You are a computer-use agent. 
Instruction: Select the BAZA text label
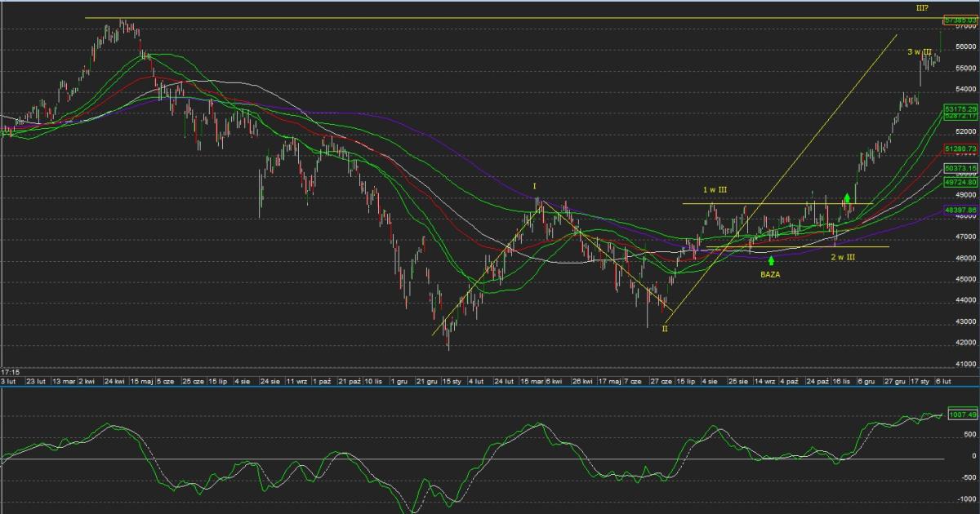770,275
